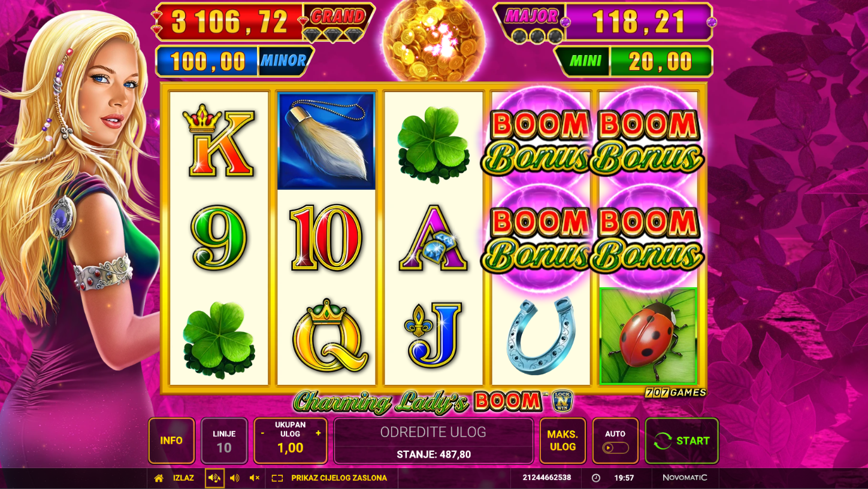868x489 pixels.
Task: Open the INFO paytable
Action: 171,441
